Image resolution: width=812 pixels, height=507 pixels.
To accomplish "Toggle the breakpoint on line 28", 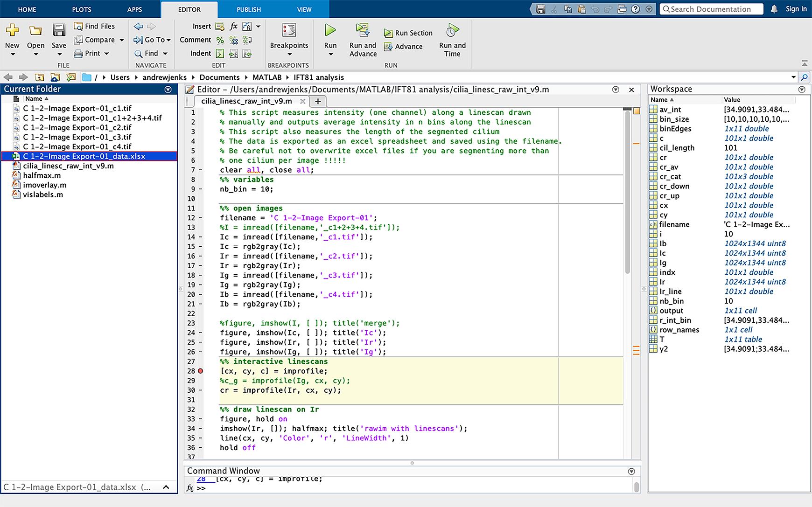I will click(201, 371).
